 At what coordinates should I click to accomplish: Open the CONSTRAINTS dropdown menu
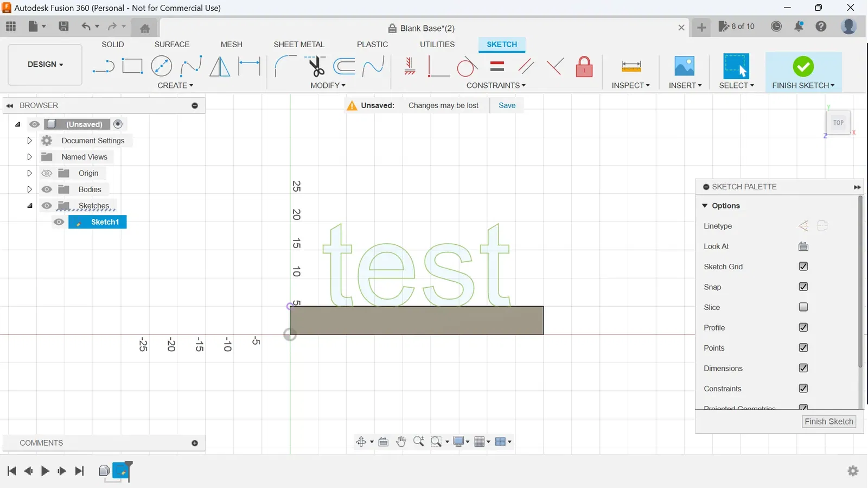click(x=496, y=85)
